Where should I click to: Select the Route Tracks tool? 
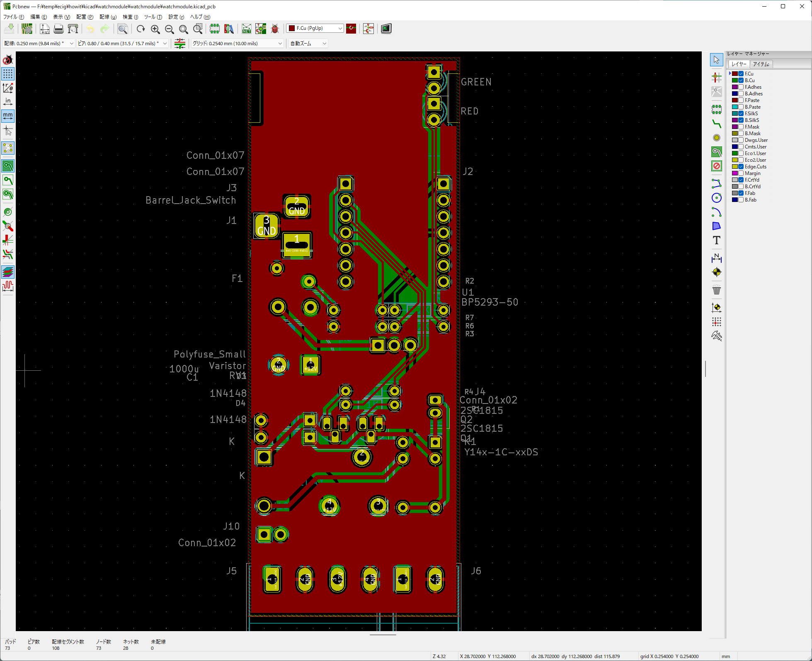pyautogui.click(x=716, y=124)
